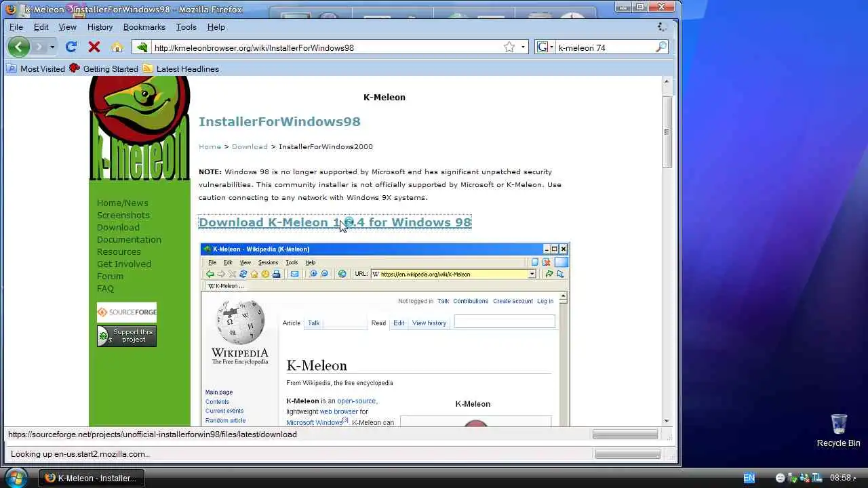868x488 pixels.
Task: Click the network tray icon with red X
Action: coord(804,478)
